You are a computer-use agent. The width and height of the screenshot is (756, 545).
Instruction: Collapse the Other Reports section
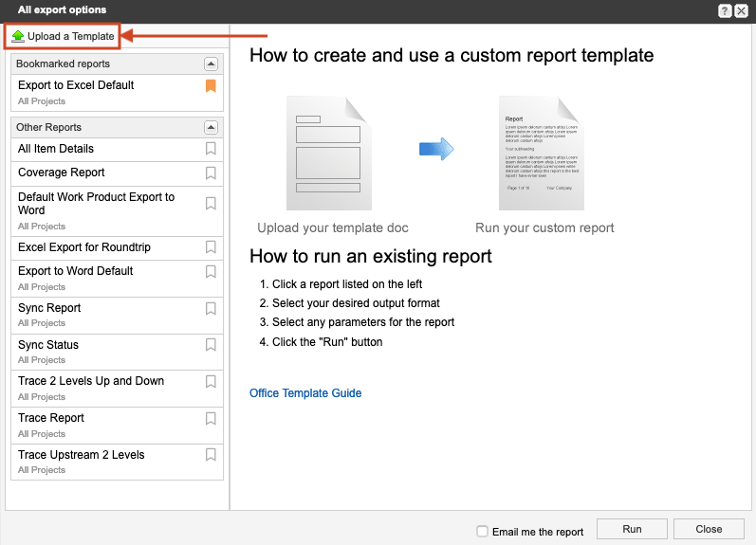click(211, 127)
